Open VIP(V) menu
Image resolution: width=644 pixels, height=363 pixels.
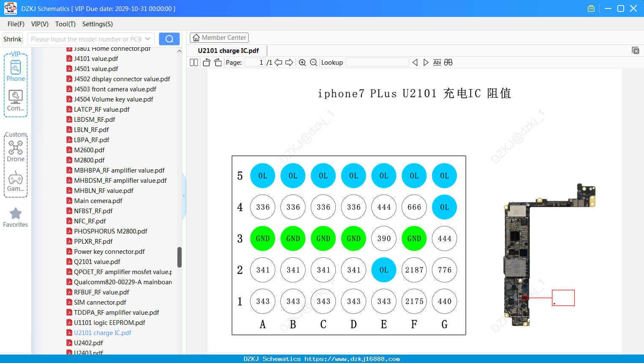[40, 24]
